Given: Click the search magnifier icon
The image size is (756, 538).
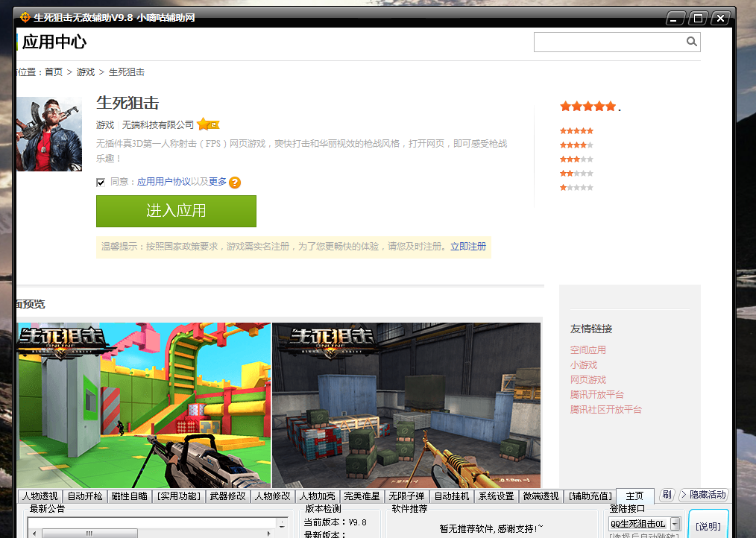Looking at the screenshot, I should (x=691, y=42).
